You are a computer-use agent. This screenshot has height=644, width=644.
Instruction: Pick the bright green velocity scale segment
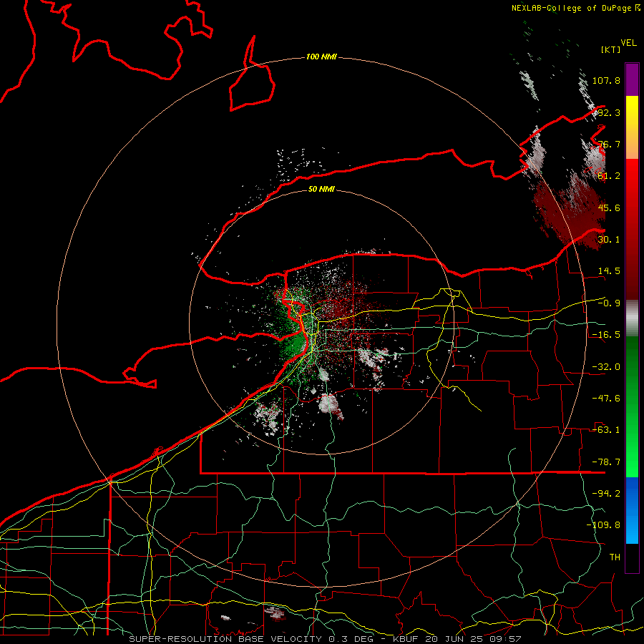[632, 406]
